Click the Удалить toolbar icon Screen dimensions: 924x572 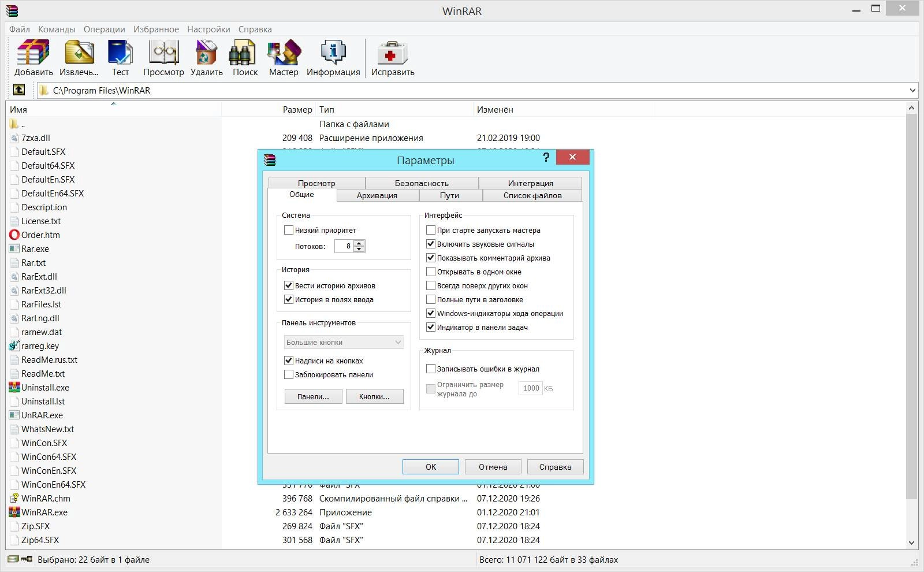(x=206, y=53)
